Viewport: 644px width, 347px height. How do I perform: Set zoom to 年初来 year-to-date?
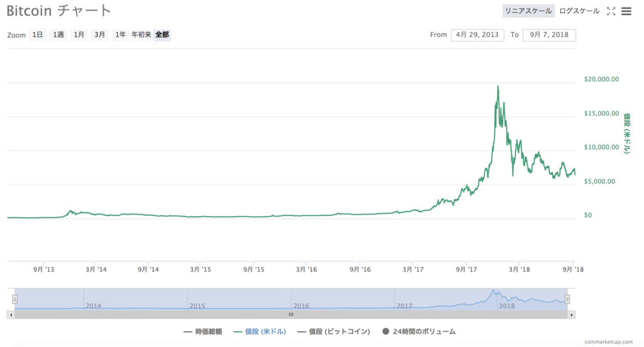click(x=142, y=35)
